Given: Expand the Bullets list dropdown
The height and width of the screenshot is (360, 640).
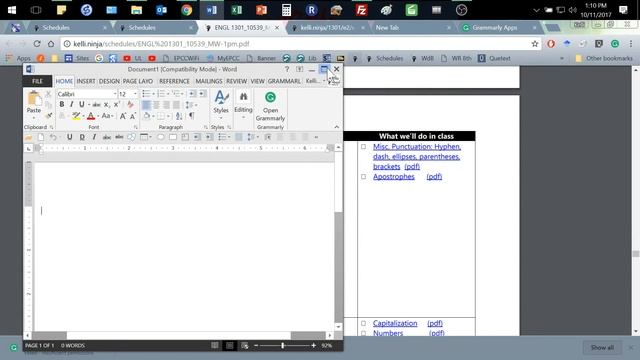Looking at the screenshot, I should click(x=153, y=94).
